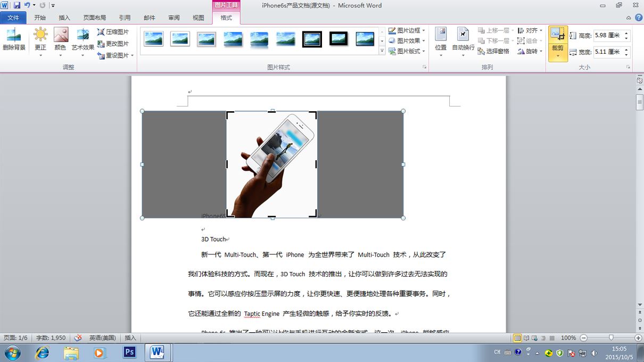
Task: Switch to the 开始 (Home) tab
Action: tap(40, 18)
